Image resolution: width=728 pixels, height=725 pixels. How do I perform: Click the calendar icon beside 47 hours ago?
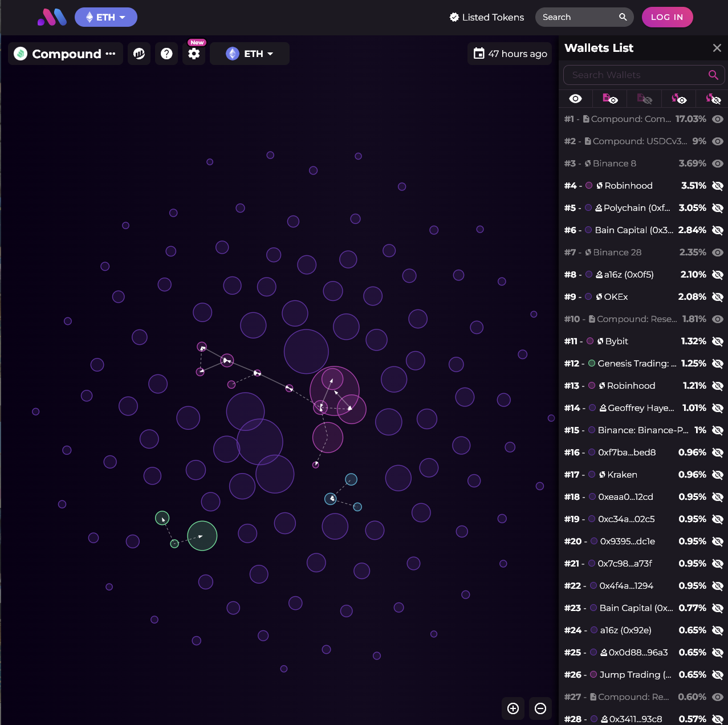pos(479,54)
